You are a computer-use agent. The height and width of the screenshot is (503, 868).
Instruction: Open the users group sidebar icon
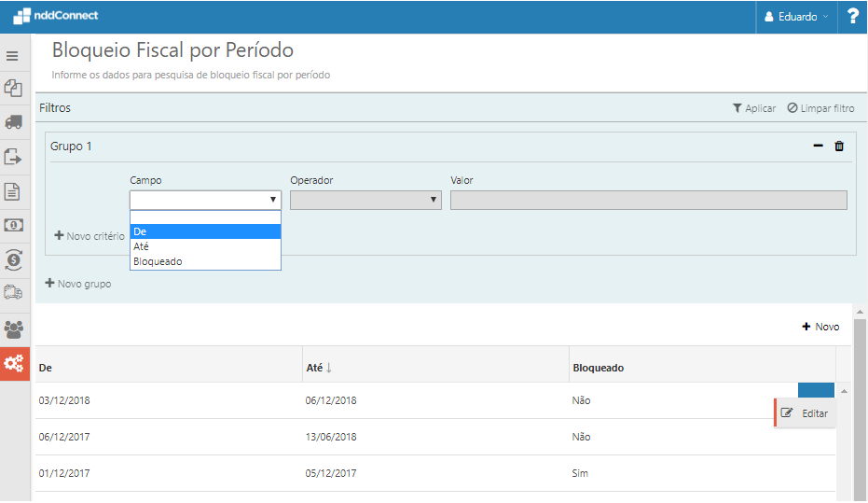click(x=13, y=329)
